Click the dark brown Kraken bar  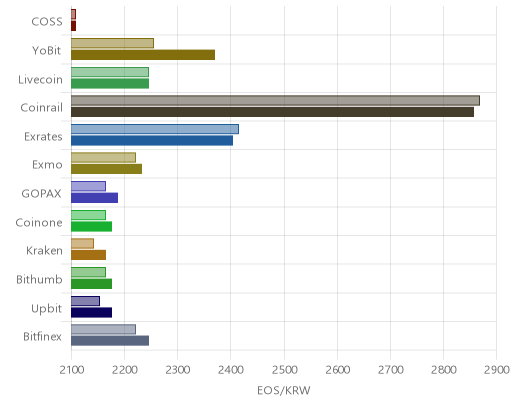pos(88,255)
